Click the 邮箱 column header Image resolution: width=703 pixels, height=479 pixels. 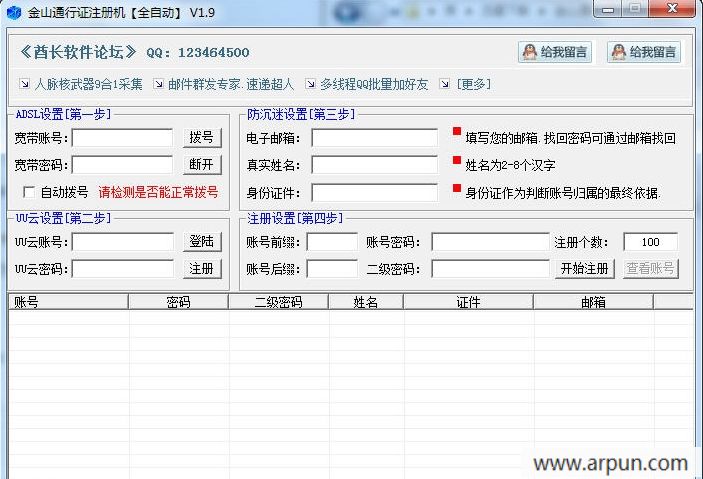pos(594,302)
